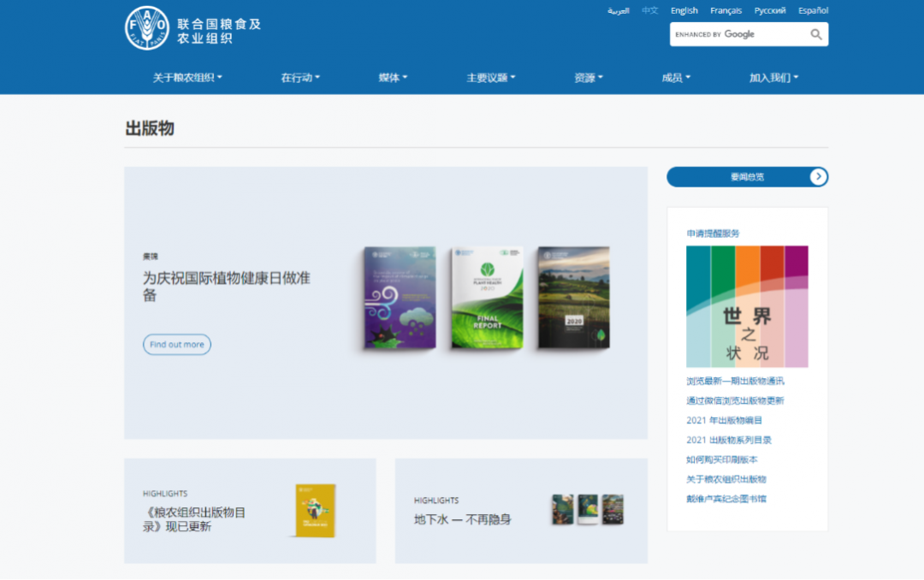The height and width of the screenshot is (580, 924).
Task: Open the 媒体 navigation menu
Action: [x=393, y=78]
